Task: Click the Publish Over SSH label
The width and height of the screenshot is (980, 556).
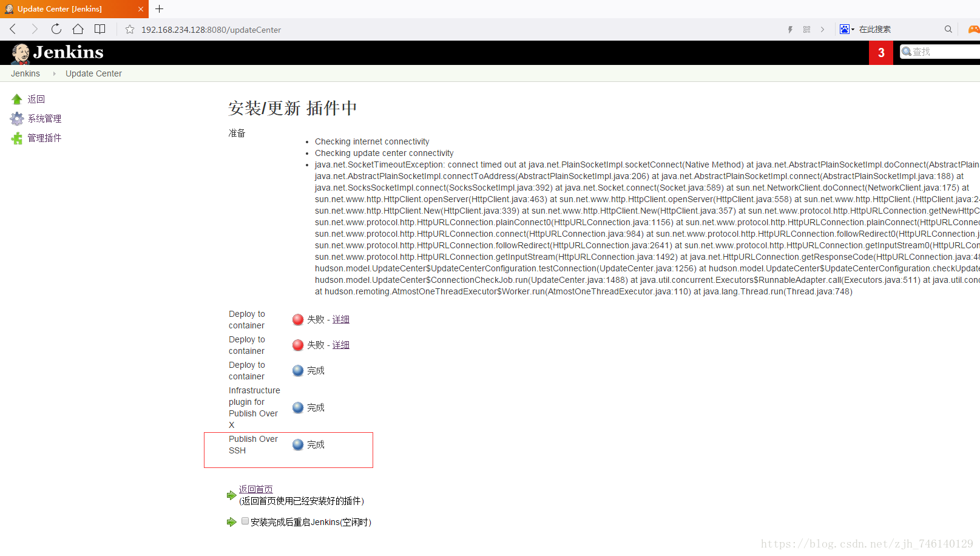Action: pos(253,444)
